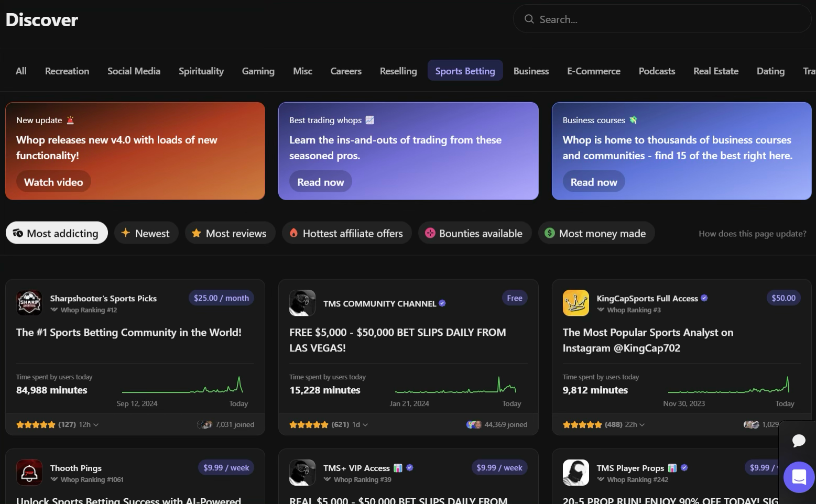Screen dimensions: 816x504
Task: Click the Watch video button
Action: pyautogui.click(x=53, y=181)
